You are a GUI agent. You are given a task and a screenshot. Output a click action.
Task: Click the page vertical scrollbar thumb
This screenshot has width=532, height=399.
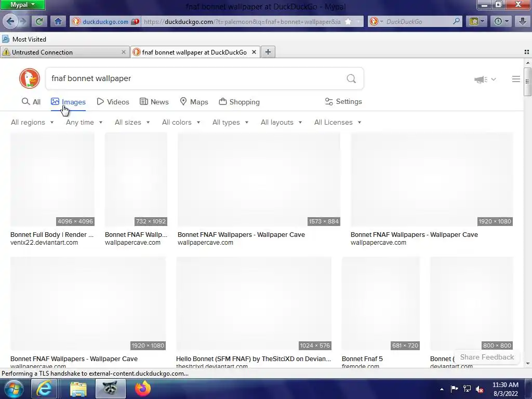coord(527,82)
